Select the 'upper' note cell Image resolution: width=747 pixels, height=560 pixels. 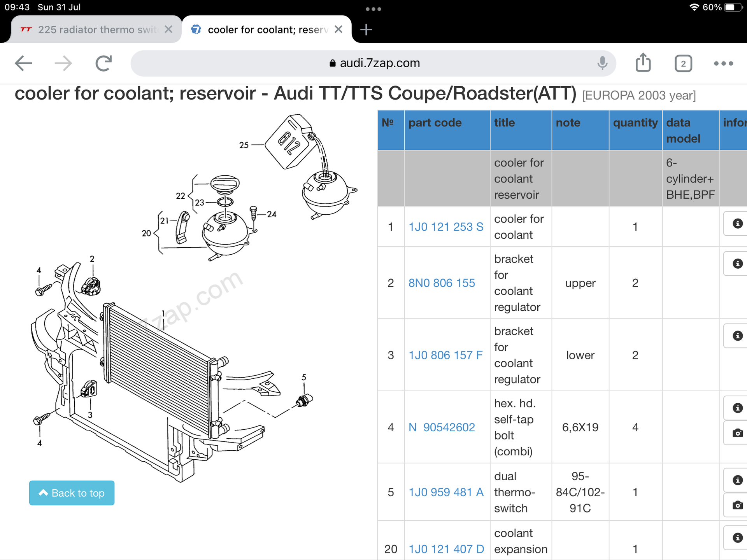pos(580,283)
